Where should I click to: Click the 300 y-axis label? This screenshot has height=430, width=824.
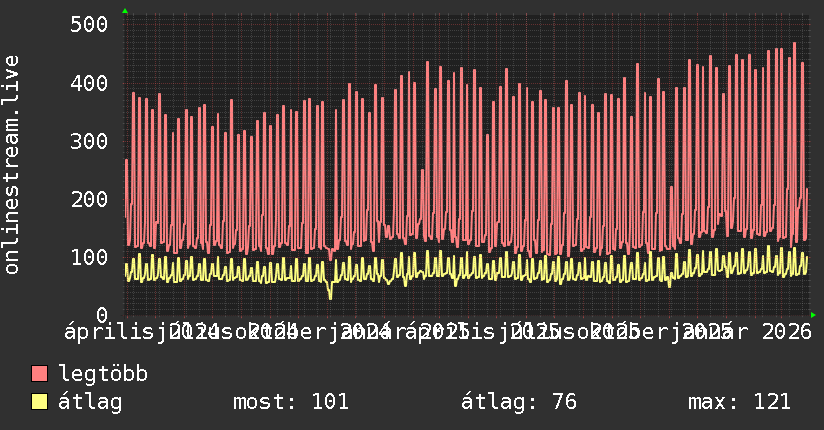point(89,141)
